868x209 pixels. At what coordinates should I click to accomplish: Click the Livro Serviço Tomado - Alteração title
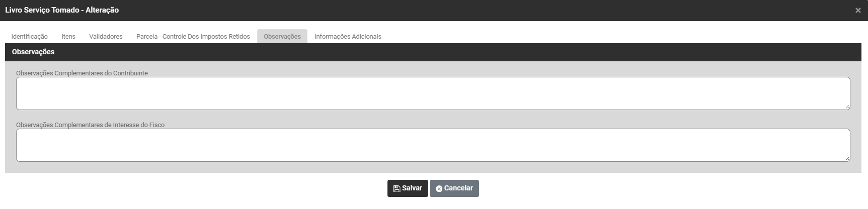[x=62, y=10]
